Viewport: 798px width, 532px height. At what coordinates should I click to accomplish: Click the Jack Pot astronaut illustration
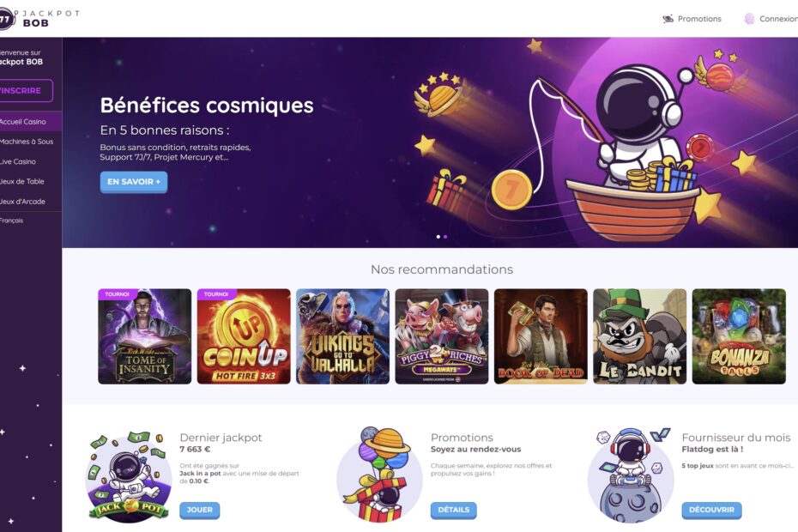coord(128,476)
